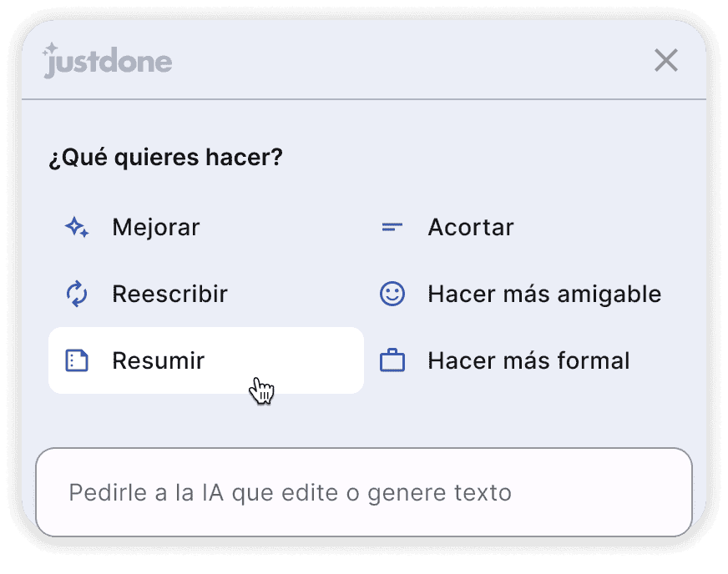Select the Mejorar option label
The image size is (728, 574).
[x=156, y=228]
